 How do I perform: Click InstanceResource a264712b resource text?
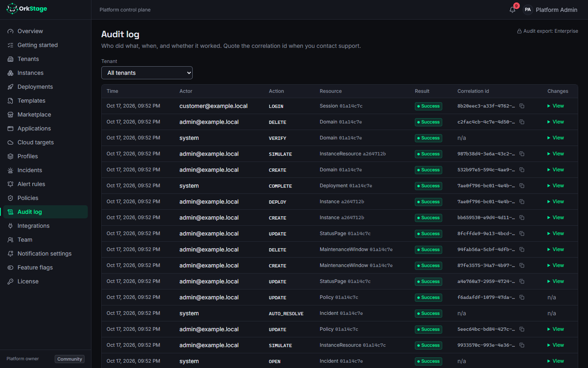pyautogui.click(x=353, y=154)
